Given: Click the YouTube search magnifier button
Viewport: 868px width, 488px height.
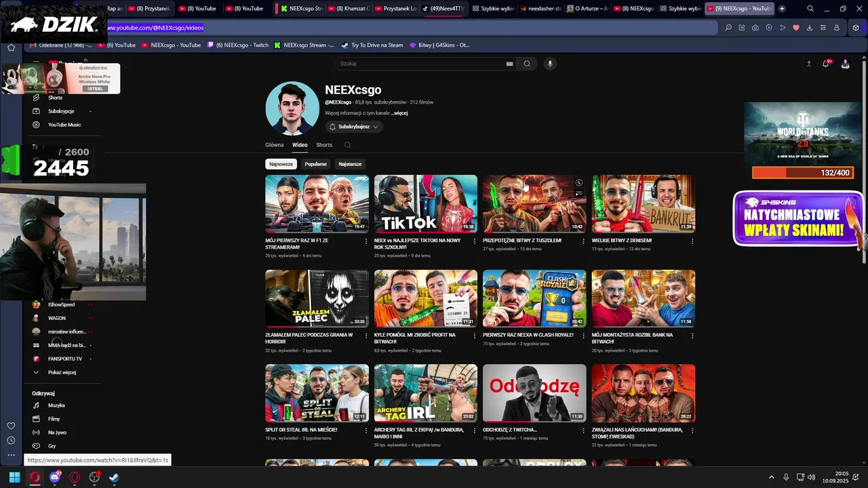Looking at the screenshot, I should pyautogui.click(x=527, y=64).
